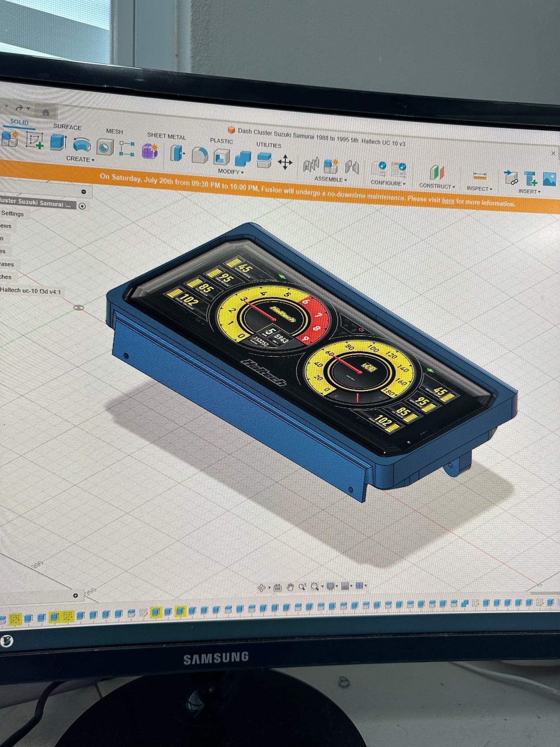Select the Shell tool
Image resolution: width=560 pixels, height=747 pixels.
click(222, 157)
